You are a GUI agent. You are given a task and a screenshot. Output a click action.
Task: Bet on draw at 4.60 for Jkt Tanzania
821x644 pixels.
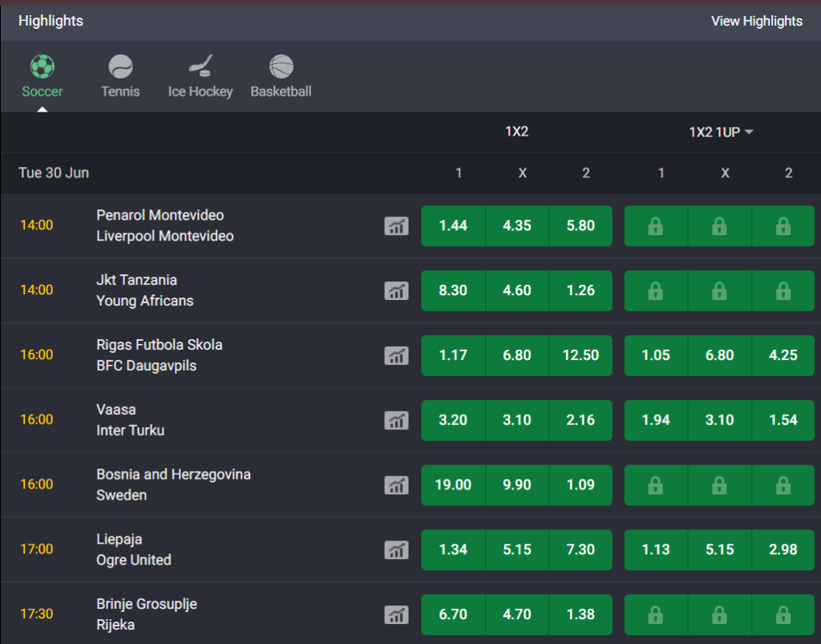click(517, 291)
